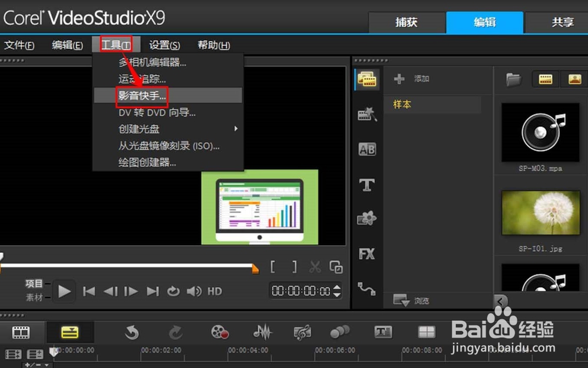This screenshot has height=368, width=588.
Task: Open the 设置(S) menu
Action: pyautogui.click(x=165, y=45)
